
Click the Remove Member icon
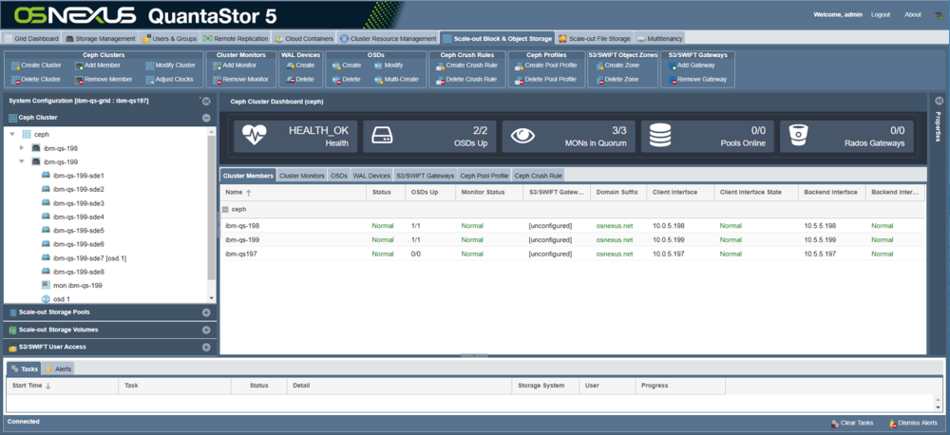coord(79,79)
